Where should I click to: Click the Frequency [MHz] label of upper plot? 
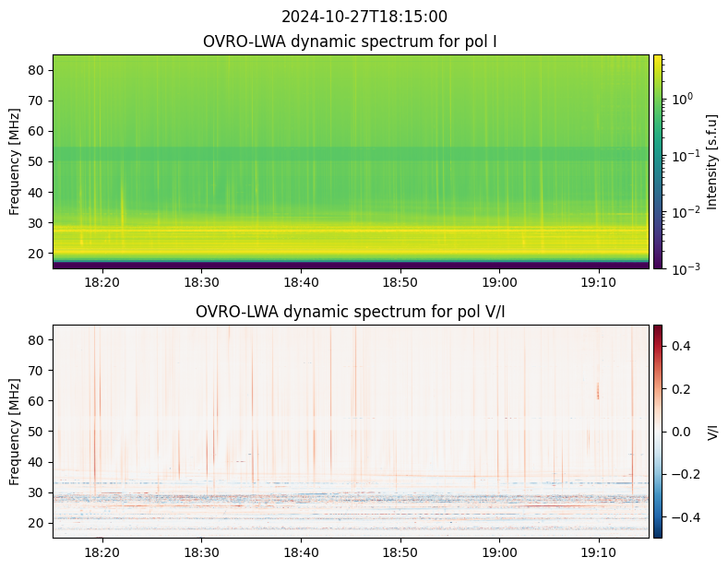pos(15,161)
